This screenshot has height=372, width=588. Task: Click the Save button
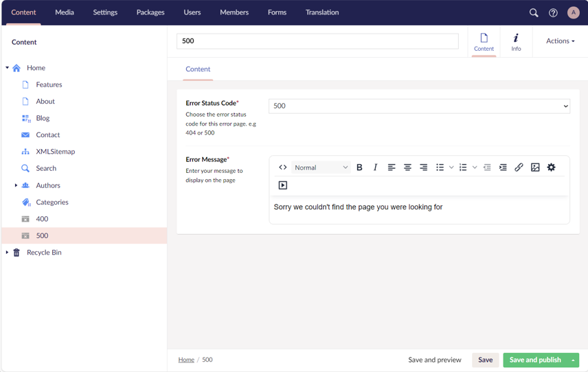tap(485, 360)
